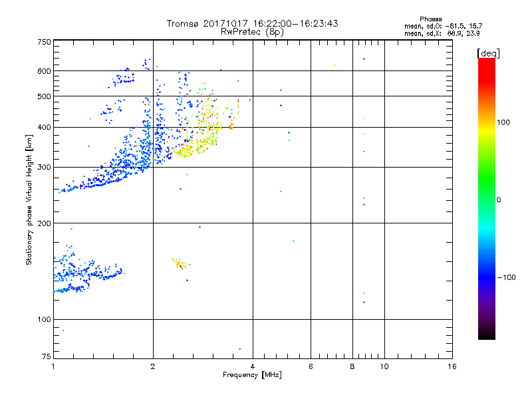Click the colorbar label '-100'
532x399 pixels.
click(x=506, y=277)
